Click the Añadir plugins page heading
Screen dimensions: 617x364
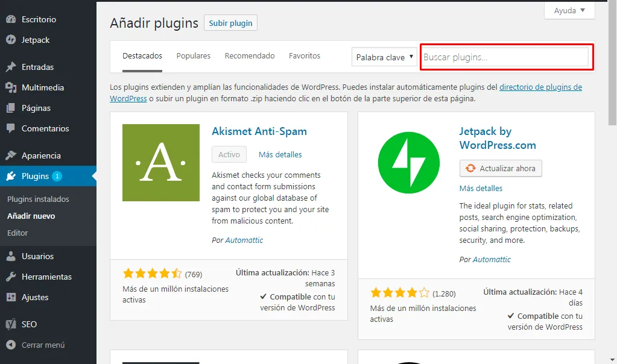click(x=154, y=23)
